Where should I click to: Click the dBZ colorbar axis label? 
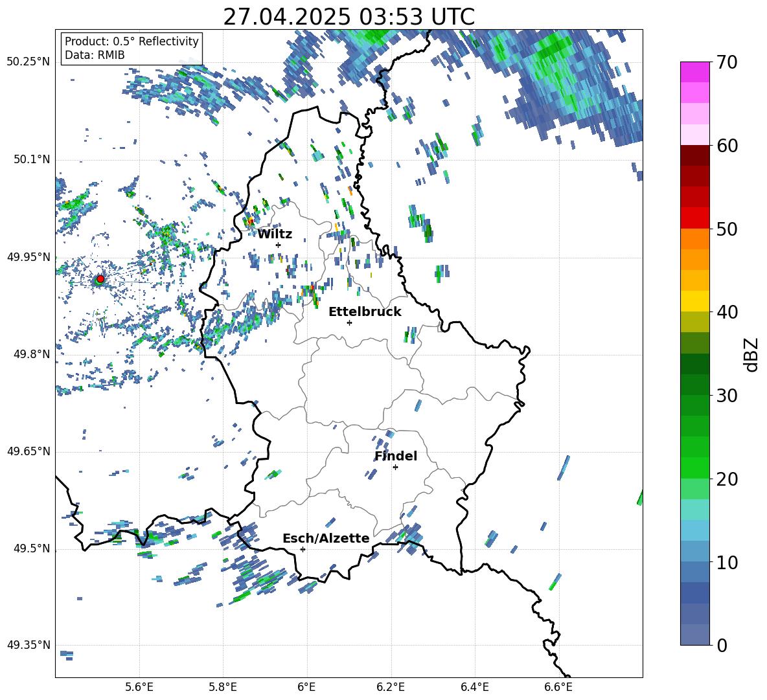(x=752, y=354)
